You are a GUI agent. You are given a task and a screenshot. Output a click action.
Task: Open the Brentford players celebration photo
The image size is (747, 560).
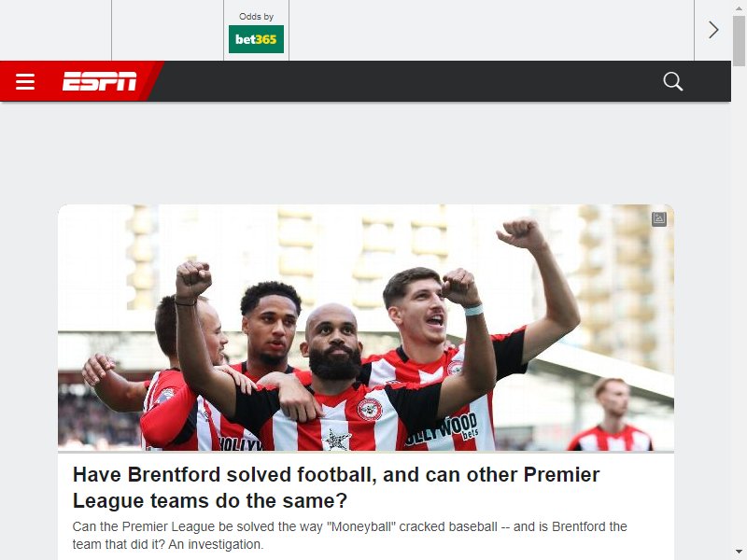[x=366, y=328]
